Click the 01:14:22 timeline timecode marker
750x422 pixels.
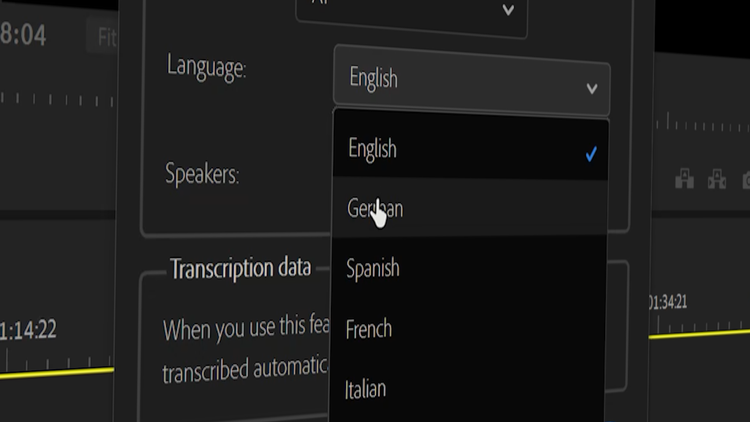(x=28, y=329)
